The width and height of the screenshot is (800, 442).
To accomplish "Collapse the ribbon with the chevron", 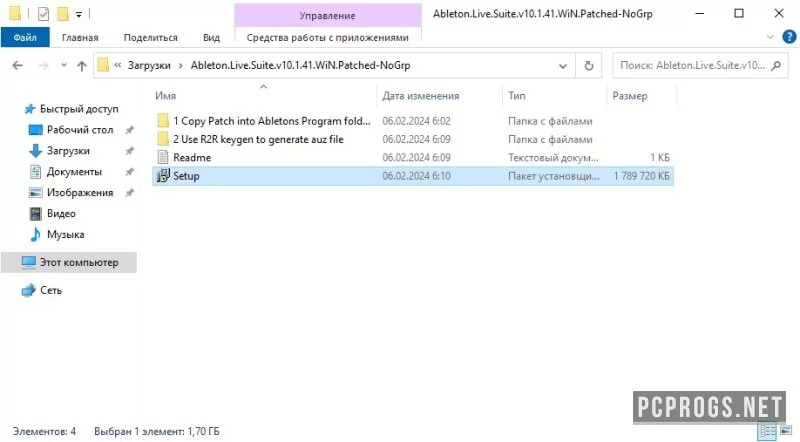I will click(x=770, y=37).
